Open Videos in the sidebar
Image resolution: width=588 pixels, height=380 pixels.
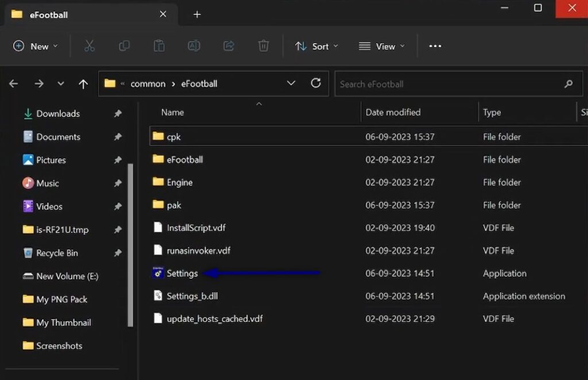tap(49, 206)
